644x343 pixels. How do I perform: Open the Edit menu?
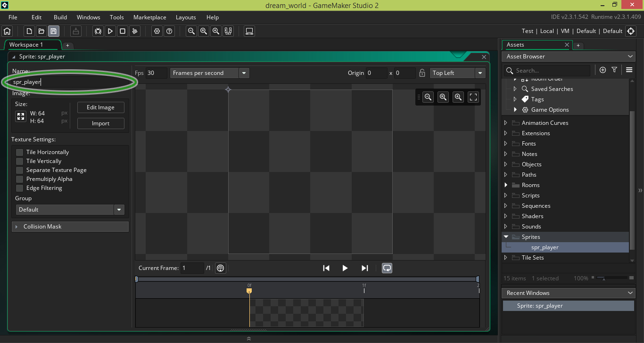click(x=37, y=17)
